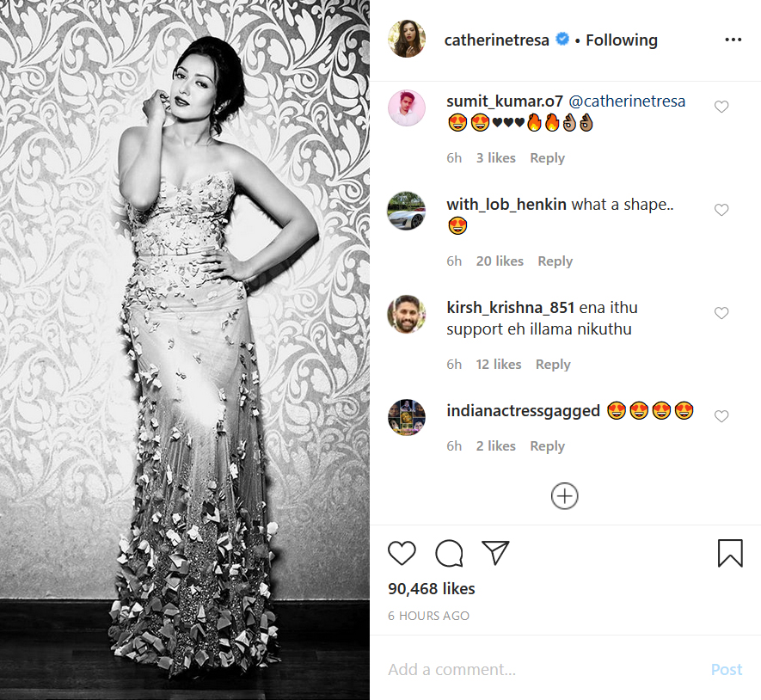The width and height of the screenshot is (761, 700).
Task: Share the post via paper plane icon
Action: coord(496,553)
